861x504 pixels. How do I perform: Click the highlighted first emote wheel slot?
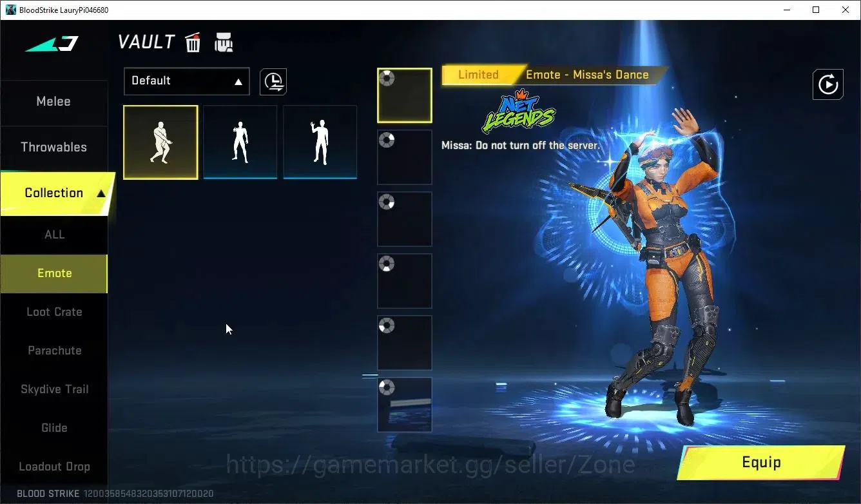pos(405,95)
